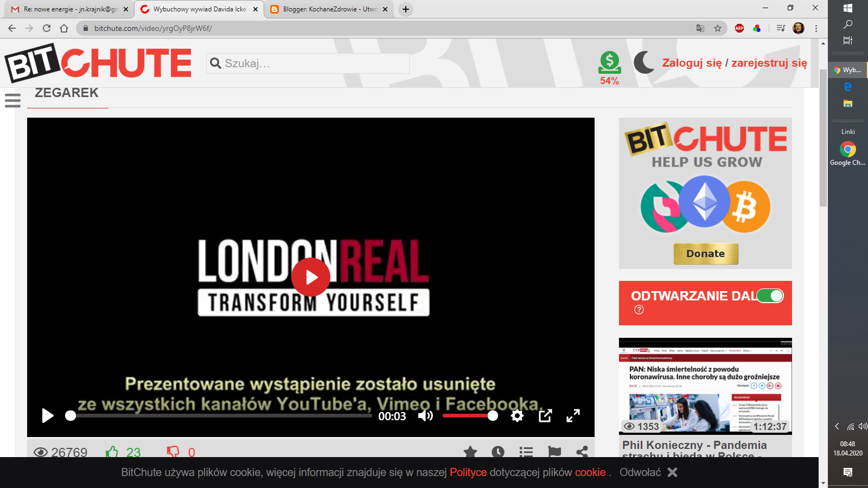Click the green dollar funding icon

610,62
